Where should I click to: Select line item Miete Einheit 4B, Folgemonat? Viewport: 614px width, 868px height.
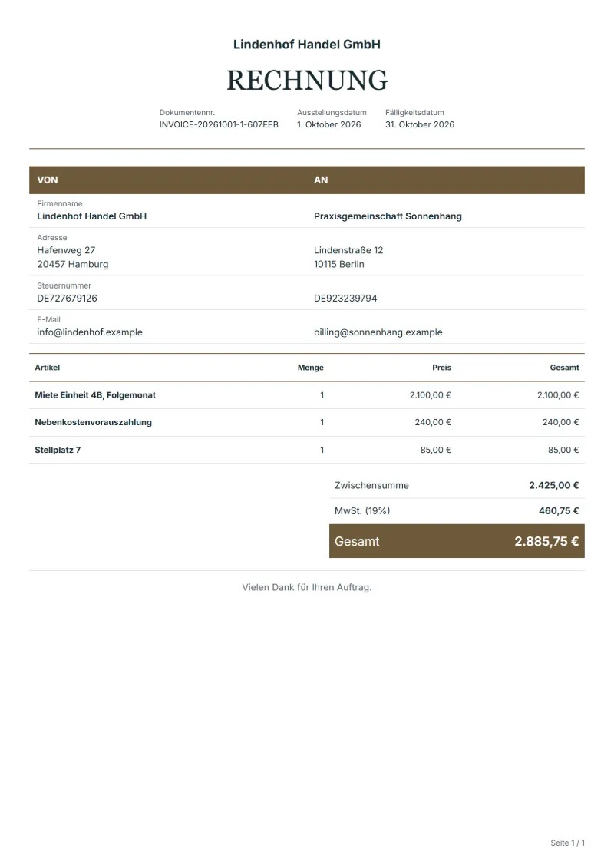pyautogui.click(x=95, y=395)
